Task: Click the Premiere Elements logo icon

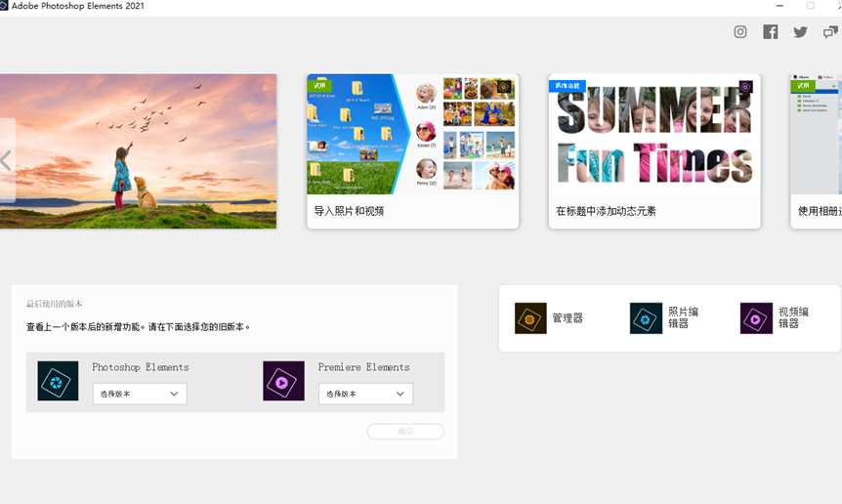Action: coord(283,381)
